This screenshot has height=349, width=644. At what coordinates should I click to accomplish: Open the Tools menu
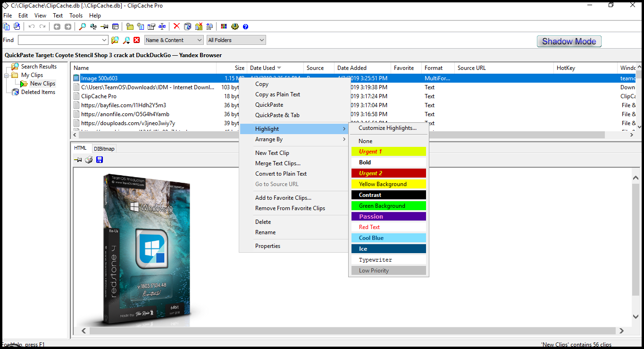click(x=76, y=16)
